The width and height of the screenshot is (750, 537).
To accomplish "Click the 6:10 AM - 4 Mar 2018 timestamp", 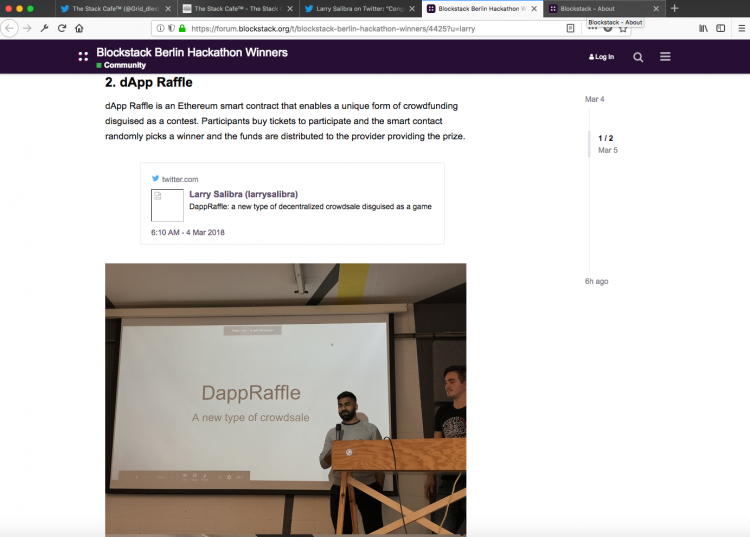I will coord(188,232).
